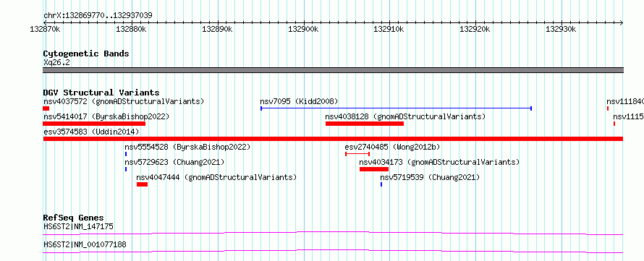644x261 pixels.
Task: Click the HS6ST2|NM_147175 gene label
Action: pyautogui.click(x=78, y=226)
